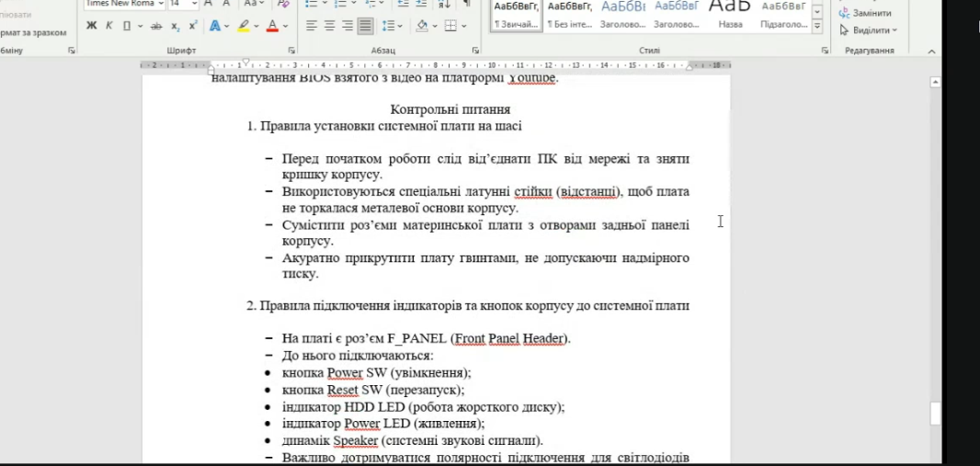Open the Times New Roman font name dropdown
This screenshot has height=466, width=980.
(x=161, y=3)
